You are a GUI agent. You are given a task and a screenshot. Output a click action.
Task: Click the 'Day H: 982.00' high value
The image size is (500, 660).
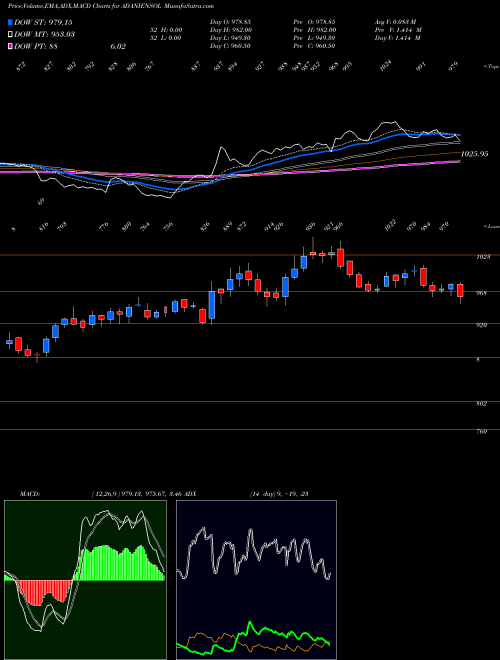(230, 30)
